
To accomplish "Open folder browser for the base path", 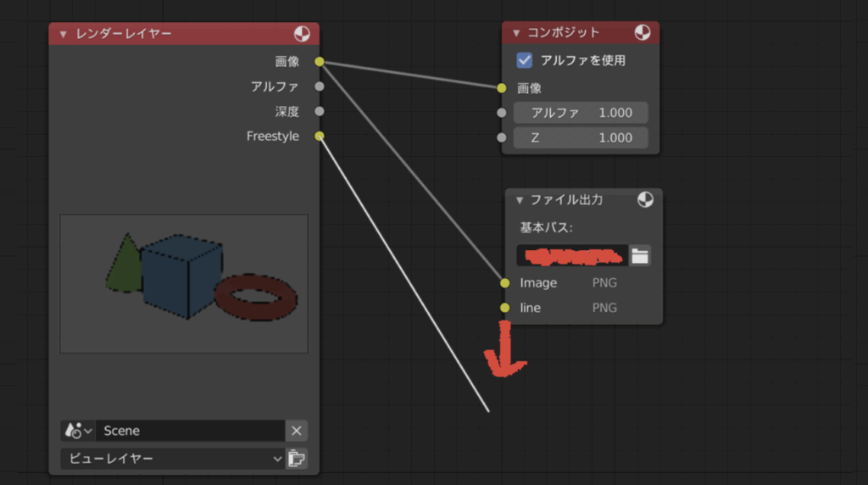I will pos(640,255).
